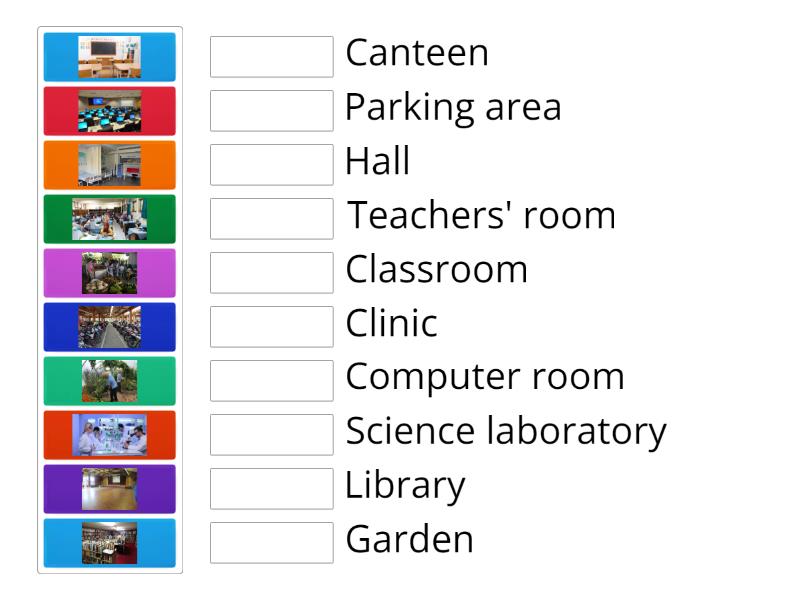The image size is (800, 600).
Task: Choose the empty box beside Garden
Action: point(271,543)
